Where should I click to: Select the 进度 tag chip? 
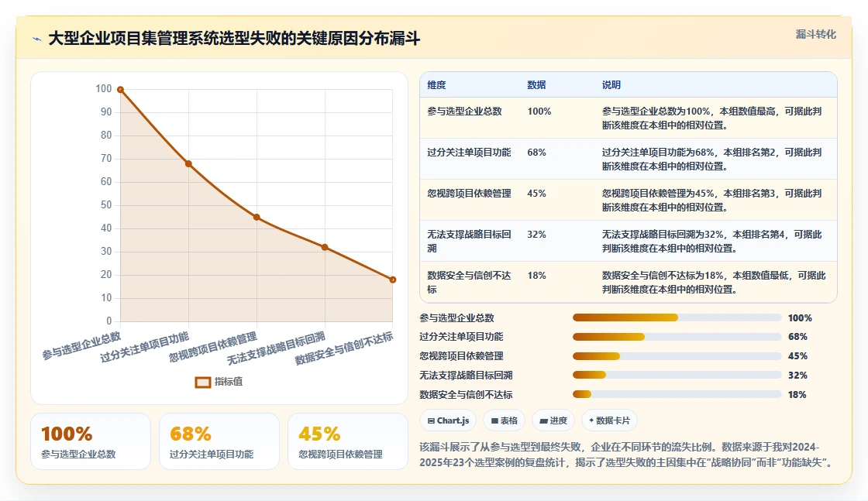(553, 420)
